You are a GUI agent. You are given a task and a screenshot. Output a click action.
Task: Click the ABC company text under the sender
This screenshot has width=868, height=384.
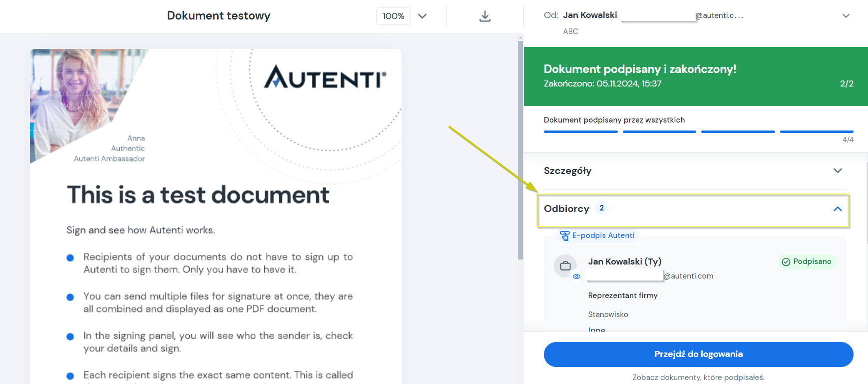click(x=570, y=31)
